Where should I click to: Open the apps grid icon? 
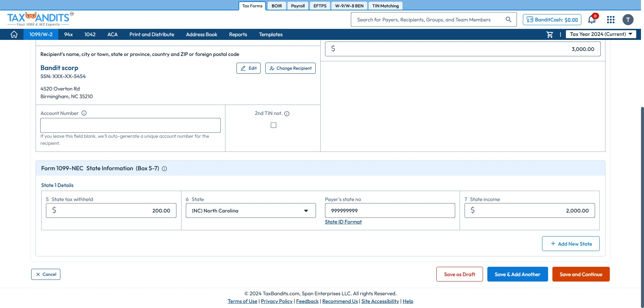(x=611, y=20)
